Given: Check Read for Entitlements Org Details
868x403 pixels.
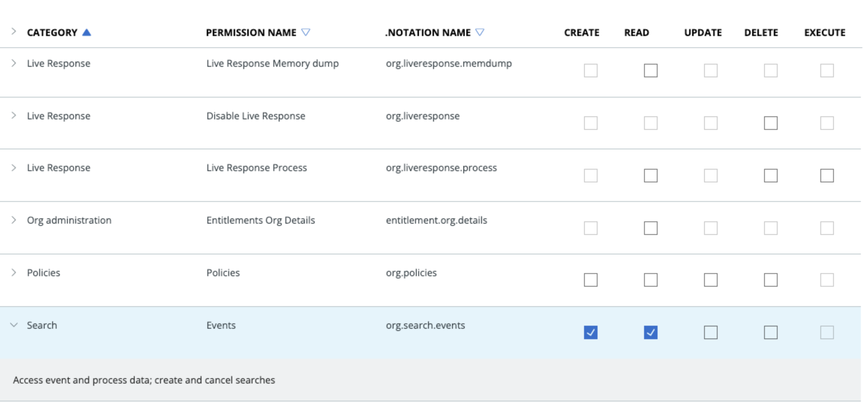Looking at the screenshot, I should tap(650, 228).
